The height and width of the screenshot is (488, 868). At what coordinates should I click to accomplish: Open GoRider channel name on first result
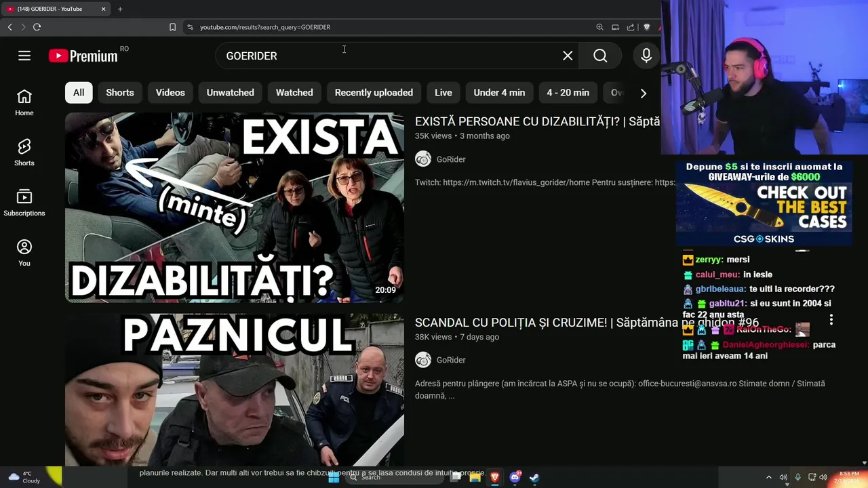tap(451, 159)
